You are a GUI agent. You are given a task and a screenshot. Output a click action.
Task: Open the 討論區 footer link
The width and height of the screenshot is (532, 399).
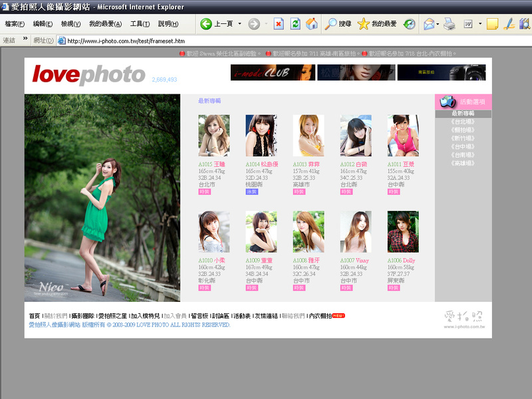pyautogui.click(x=221, y=316)
